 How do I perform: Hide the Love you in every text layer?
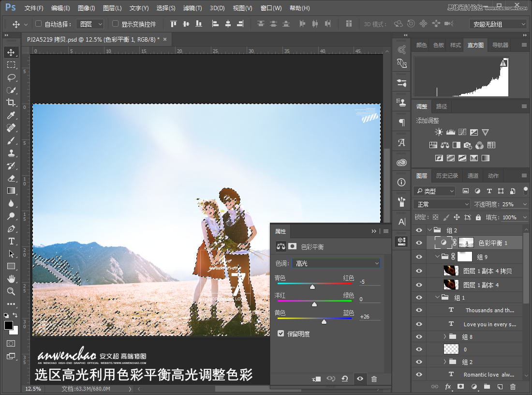coord(419,324)
